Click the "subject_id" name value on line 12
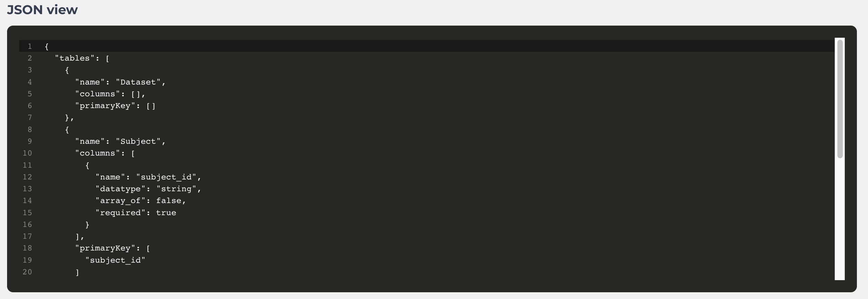868x299 pixels. [166, 177]
